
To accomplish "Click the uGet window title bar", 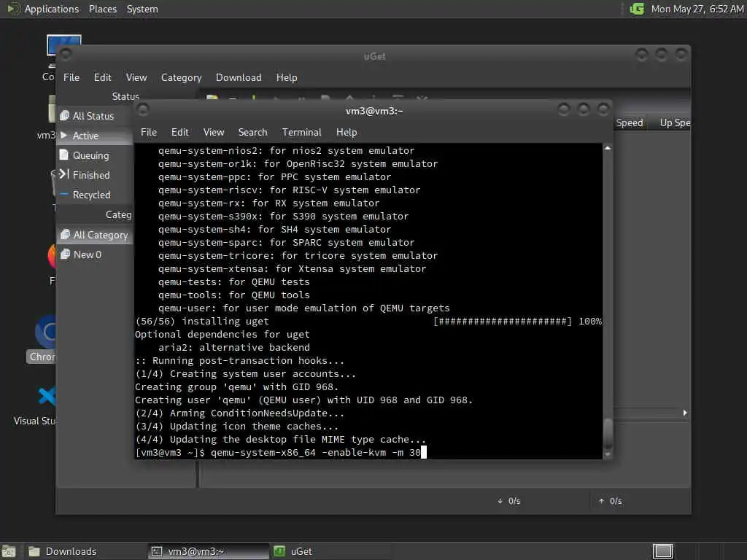I will tap(374, 56).
